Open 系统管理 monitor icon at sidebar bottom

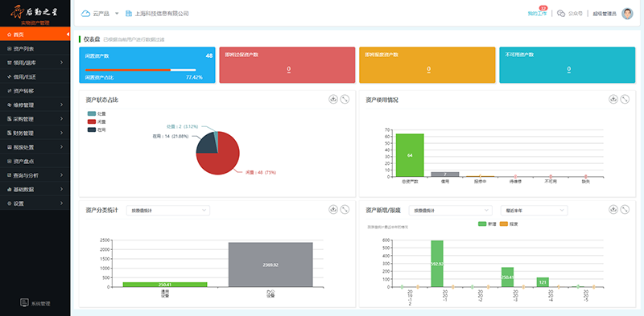coord(24,302)
